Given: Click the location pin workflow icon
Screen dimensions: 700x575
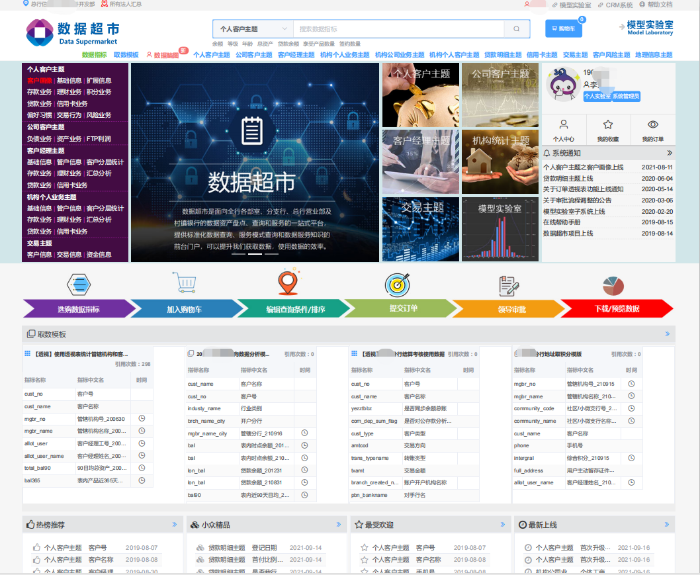Looking at the screenshot, I should [288, 282].
